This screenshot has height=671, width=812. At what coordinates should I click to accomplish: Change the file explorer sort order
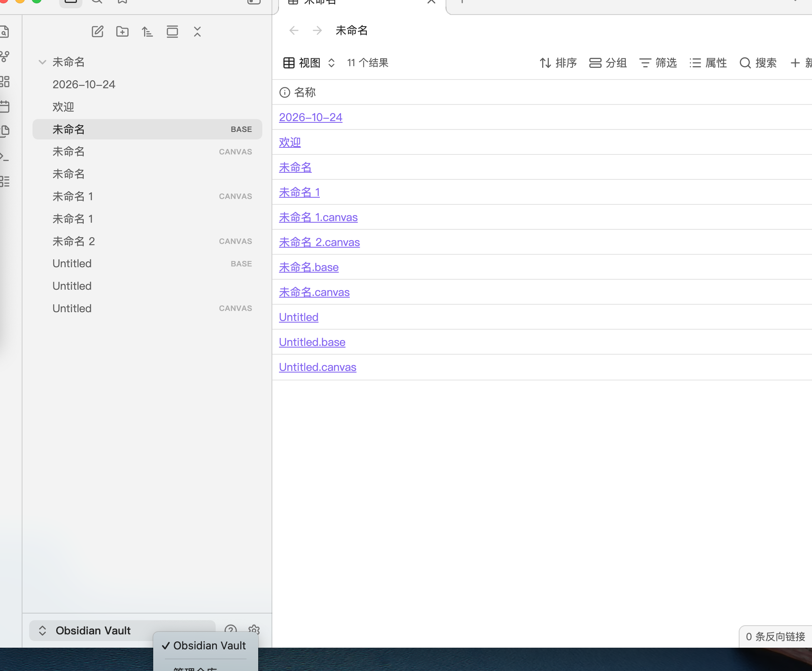147,32
